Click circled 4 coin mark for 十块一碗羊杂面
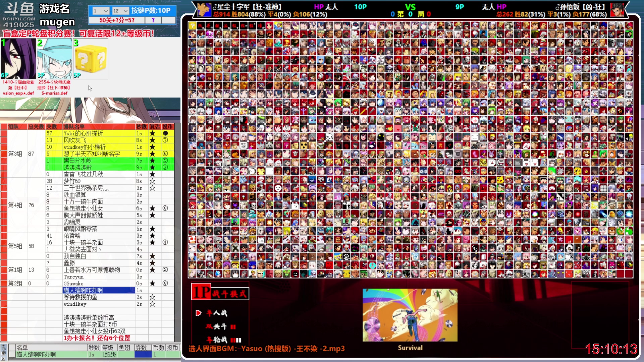644x362 pixels. tap(165, 242)
